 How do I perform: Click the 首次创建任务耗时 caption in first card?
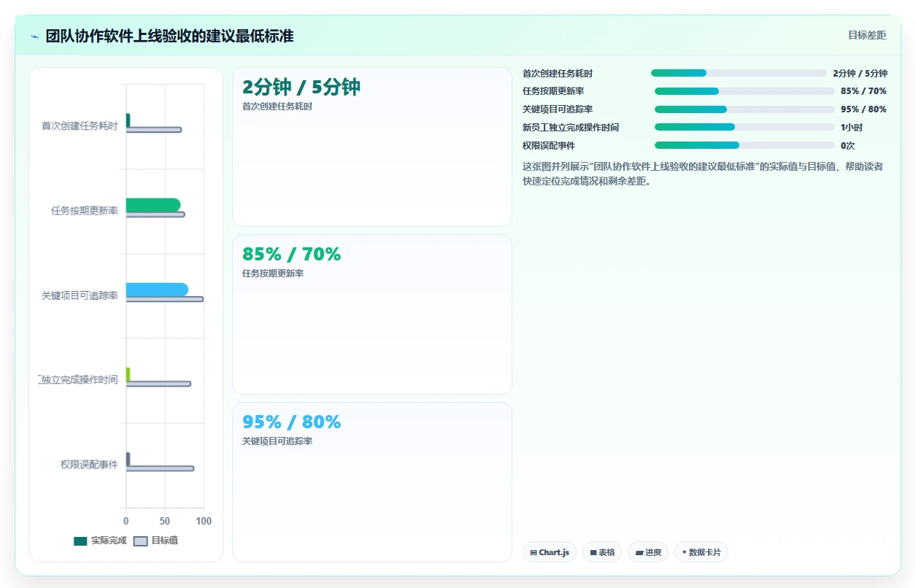[277, 107]
